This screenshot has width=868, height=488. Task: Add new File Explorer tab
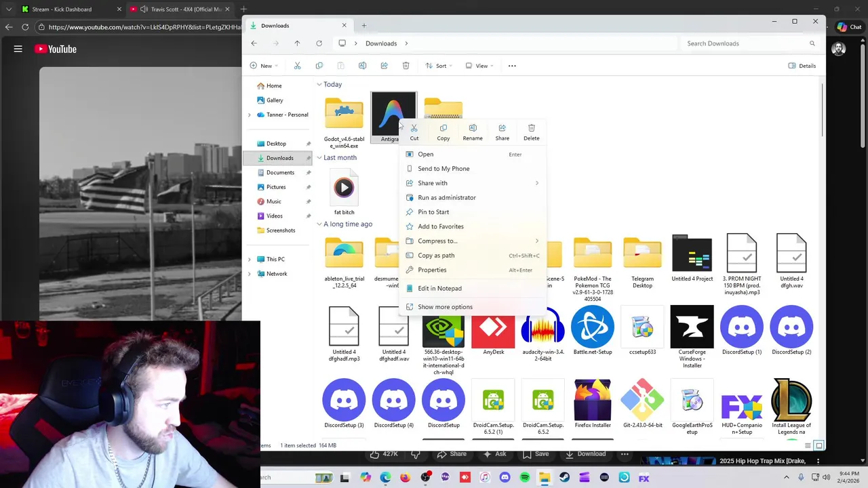(x=363, y=26)
